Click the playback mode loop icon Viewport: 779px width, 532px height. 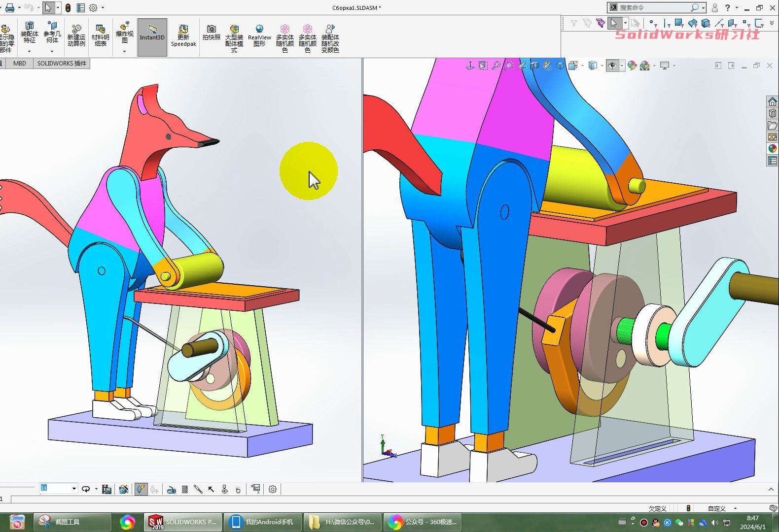pyautogui.click(x=86, y=489)
